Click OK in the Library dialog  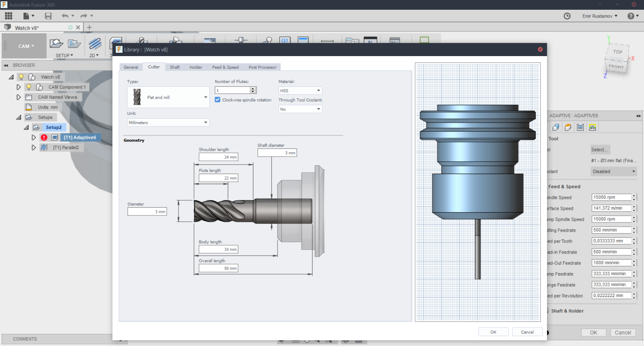(x=493, y=332)
